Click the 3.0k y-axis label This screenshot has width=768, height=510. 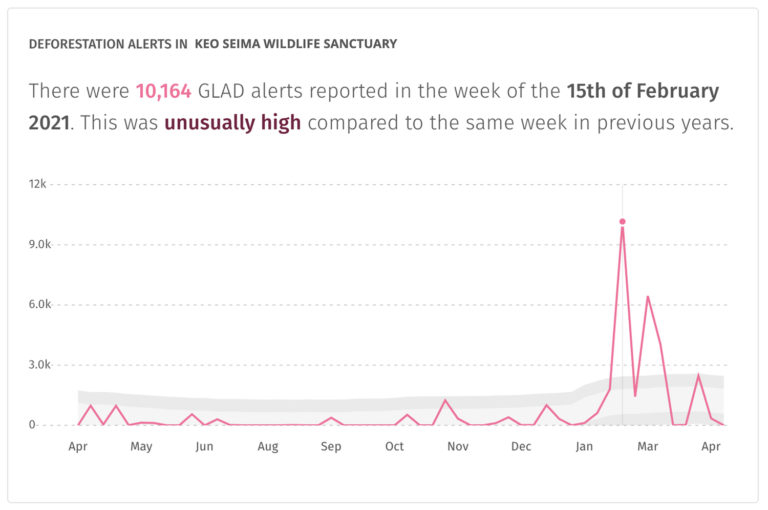click(33, 365)
